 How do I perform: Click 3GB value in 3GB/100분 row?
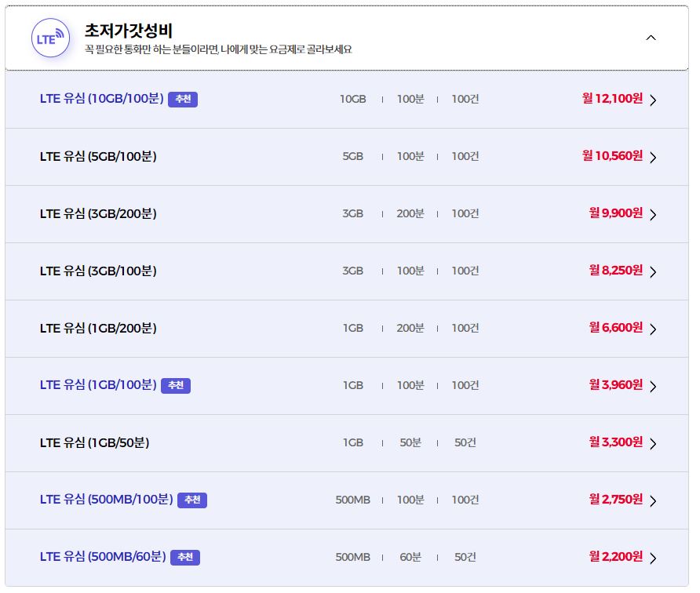point(352,271)
